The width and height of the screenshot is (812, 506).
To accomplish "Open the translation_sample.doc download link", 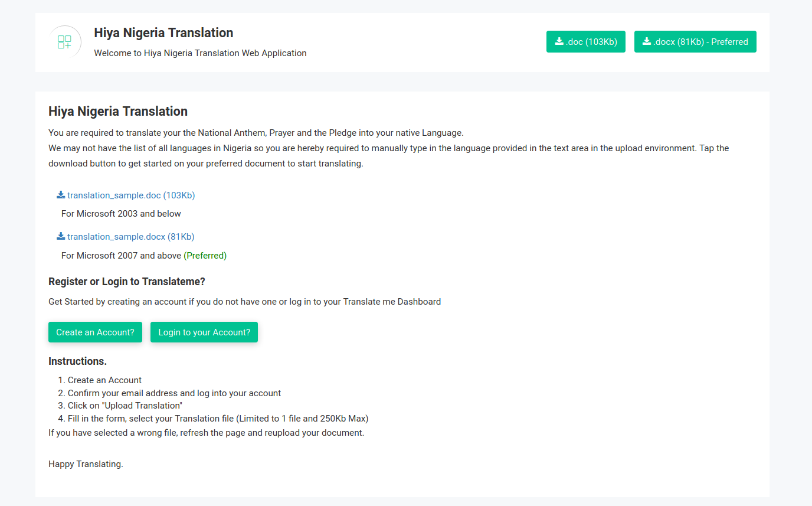I will point(130,195).
